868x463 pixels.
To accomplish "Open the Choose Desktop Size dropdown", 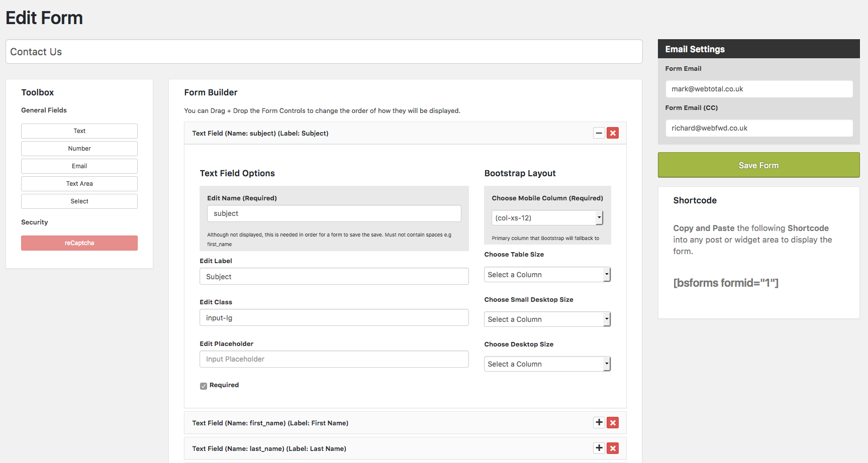I will [x=547, y=364].
